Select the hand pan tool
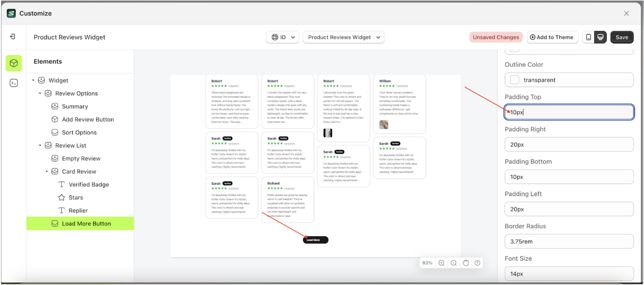The image size is (644, 285). click(x=465, y=263)
